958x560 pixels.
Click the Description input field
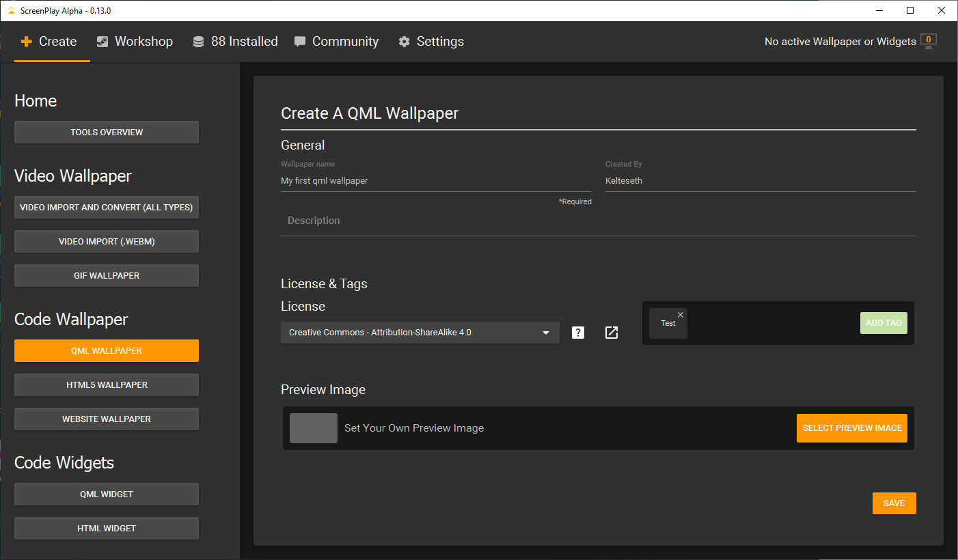(599, 221)
